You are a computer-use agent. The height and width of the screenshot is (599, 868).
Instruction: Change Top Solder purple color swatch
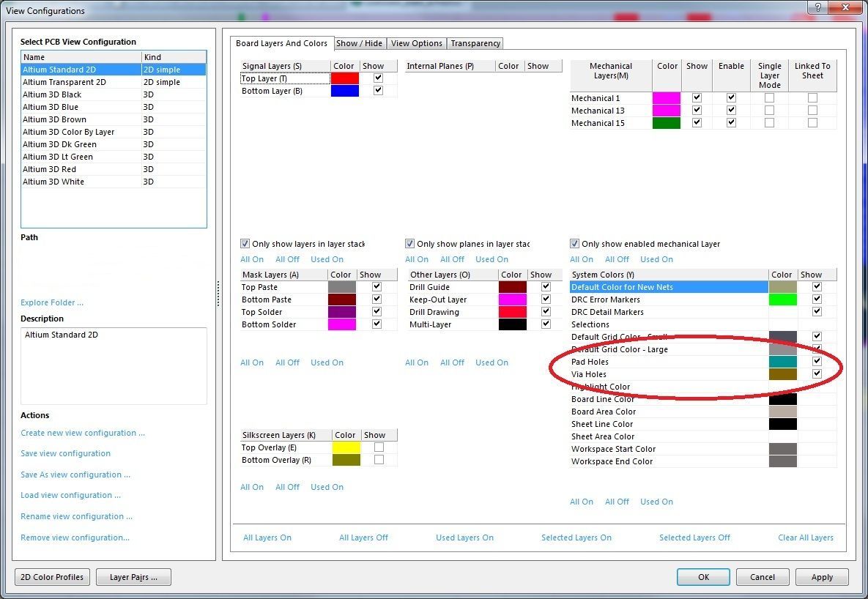coord(342,312)
